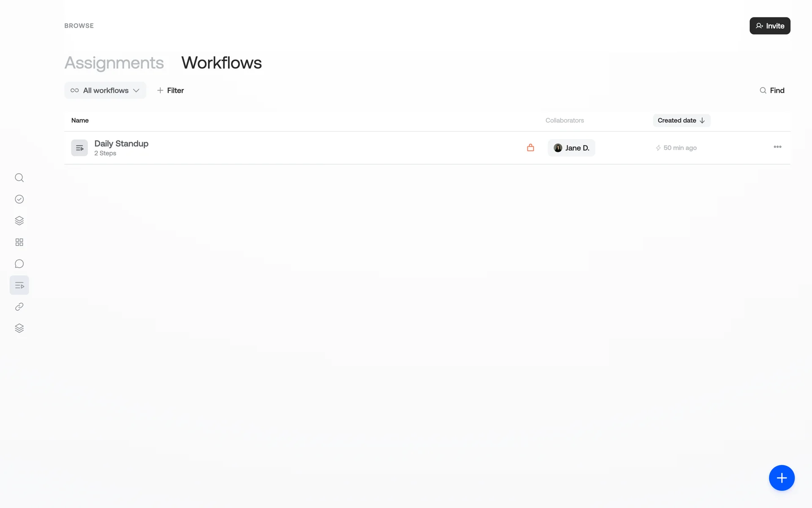Viewport: 812px width, 508px height.
Task: Open the link chain icon in the sidebar
Action: [x=19, y=307]
